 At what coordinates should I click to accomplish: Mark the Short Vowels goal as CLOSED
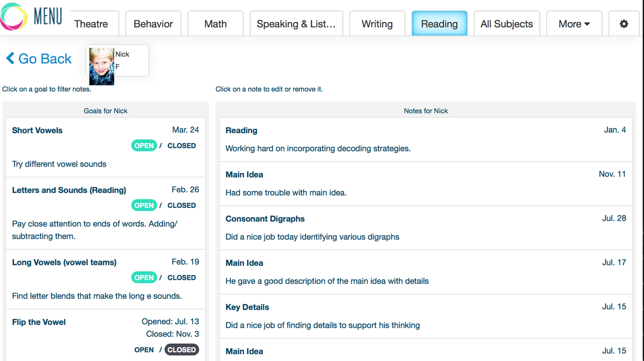click(x=181, y=146)
